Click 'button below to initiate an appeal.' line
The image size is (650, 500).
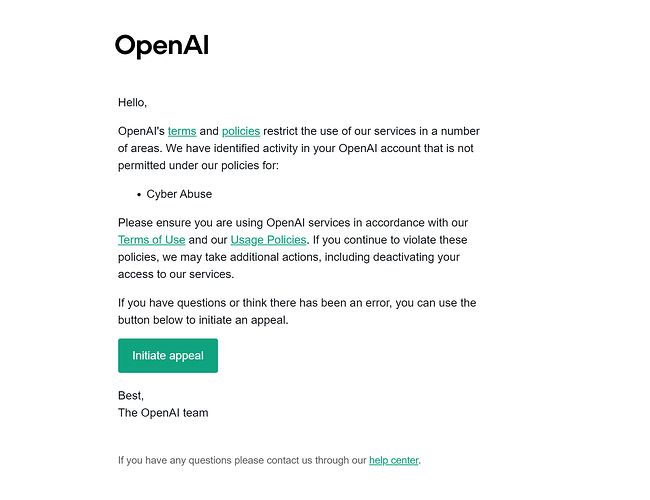(x=203, y=320)
